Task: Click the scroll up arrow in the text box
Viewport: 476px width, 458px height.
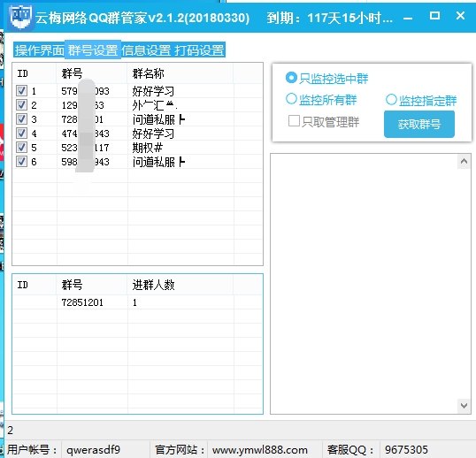Action: [464, 162]
